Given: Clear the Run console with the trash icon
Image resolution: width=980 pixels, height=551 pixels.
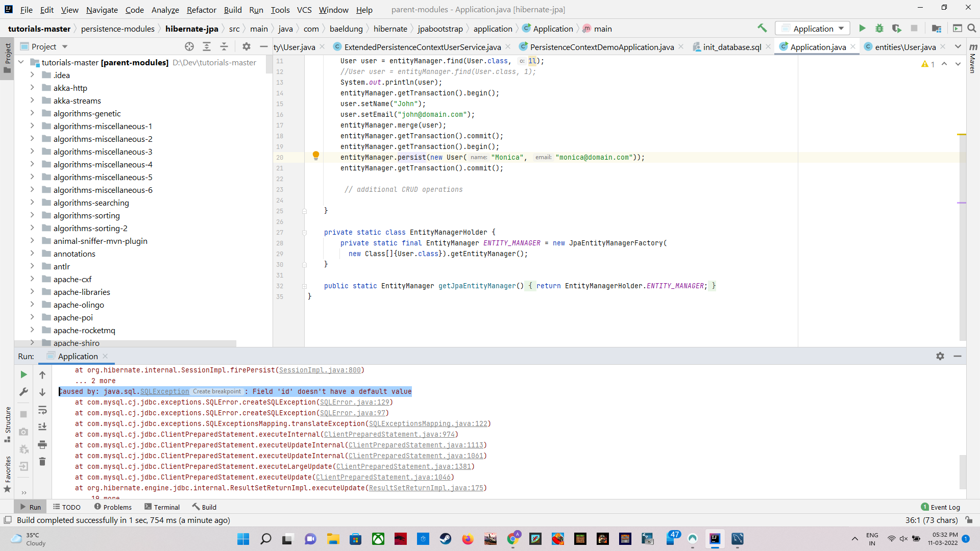Looking at the screenshot, I should [42, 461].
